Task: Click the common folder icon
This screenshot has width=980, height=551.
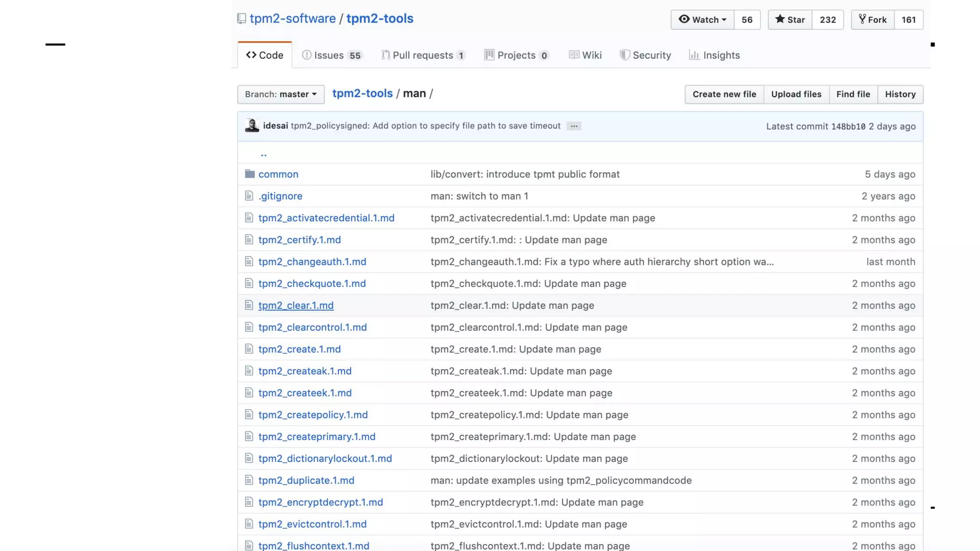Action: (x=249, y=174)
